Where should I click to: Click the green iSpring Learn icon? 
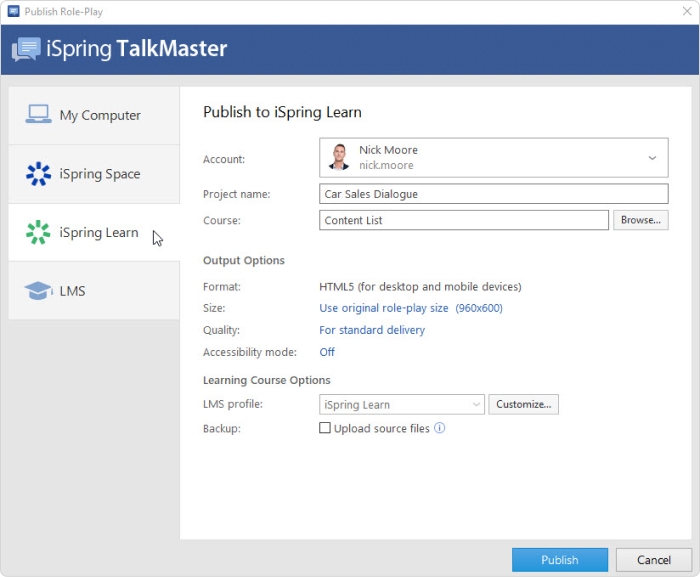coord(38,232)
